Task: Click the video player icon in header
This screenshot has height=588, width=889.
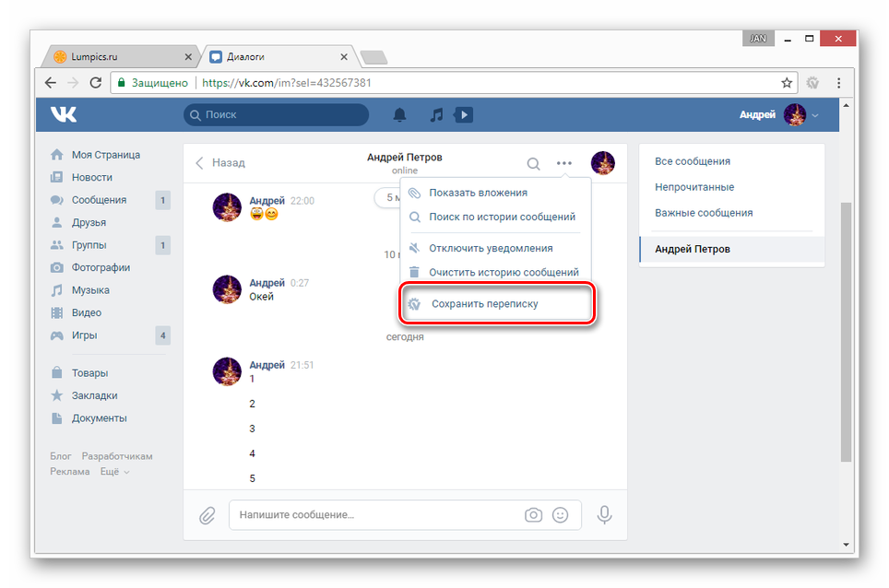Action: coord(464,115)
